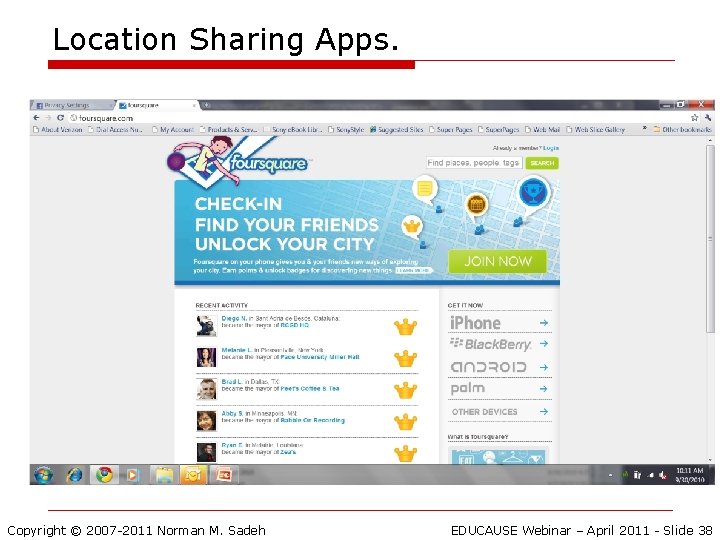Click the Find places, people, tags field
720x540 pixels.
click(x=474, y=163)
